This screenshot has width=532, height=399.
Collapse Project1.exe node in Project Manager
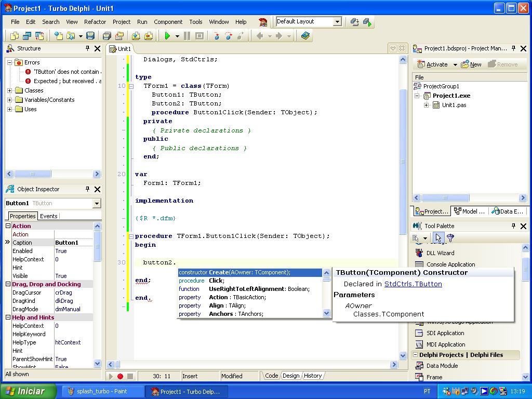tap(417, 96)
